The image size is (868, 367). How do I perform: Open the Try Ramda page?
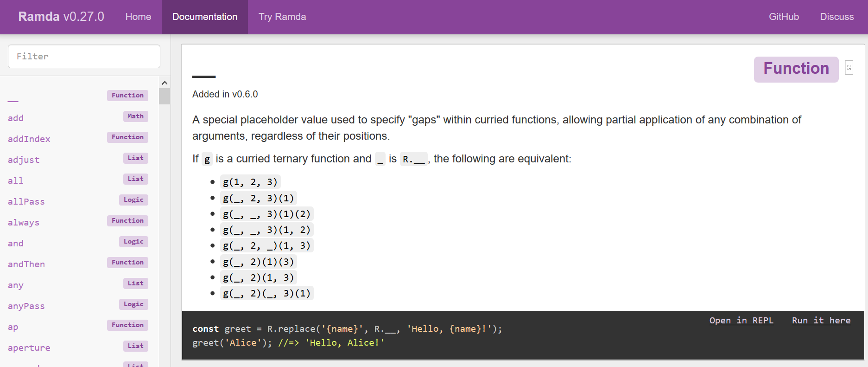tap(282, 17)
